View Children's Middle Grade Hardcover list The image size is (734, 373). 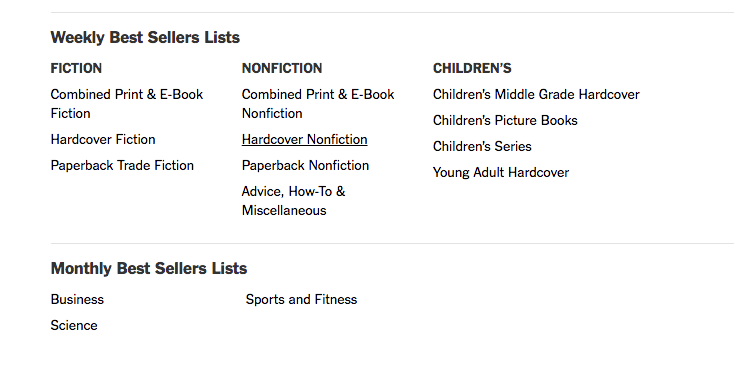pyautogui.click(x=536, y=95)
